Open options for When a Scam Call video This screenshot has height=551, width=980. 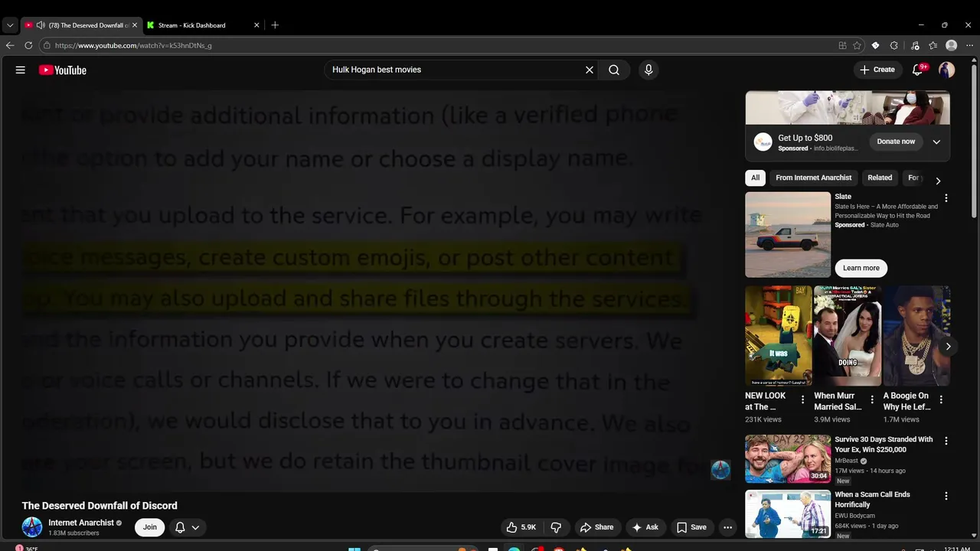(946, 496)
